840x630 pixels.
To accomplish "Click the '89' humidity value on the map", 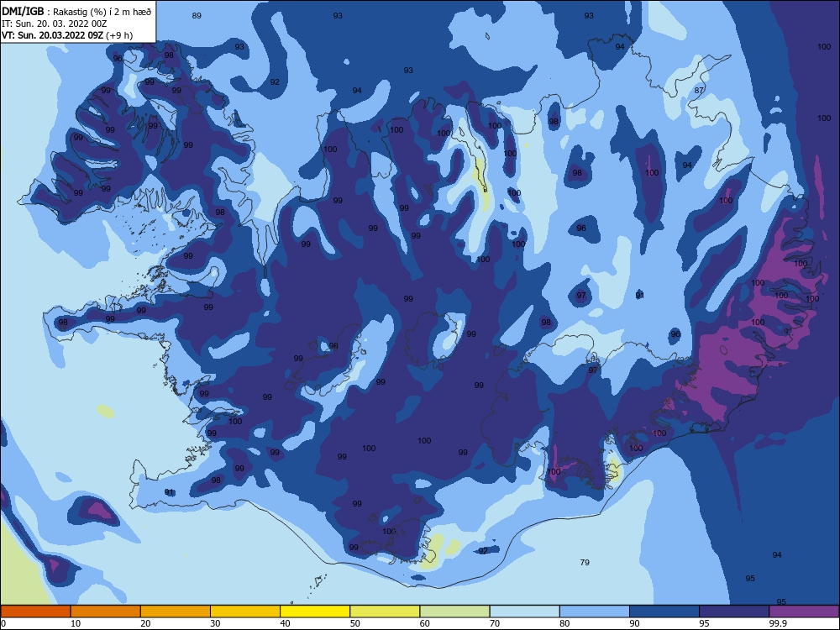I will 197,15.
